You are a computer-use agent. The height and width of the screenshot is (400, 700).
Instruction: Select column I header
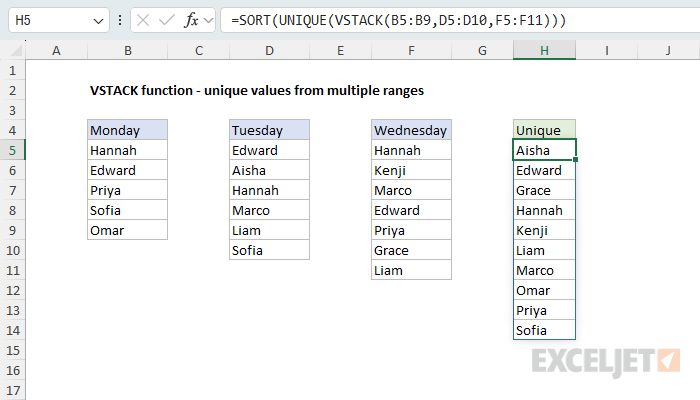click(x=607, y=50)
